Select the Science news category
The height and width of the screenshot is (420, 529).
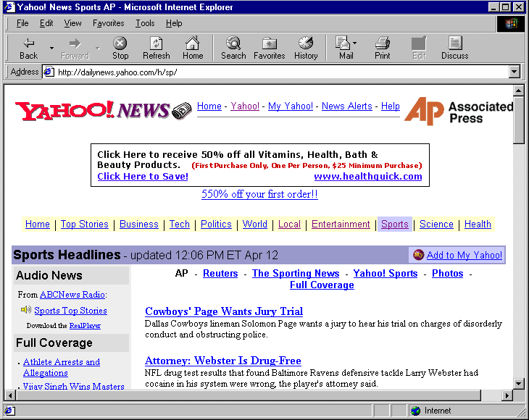[436, 224]
